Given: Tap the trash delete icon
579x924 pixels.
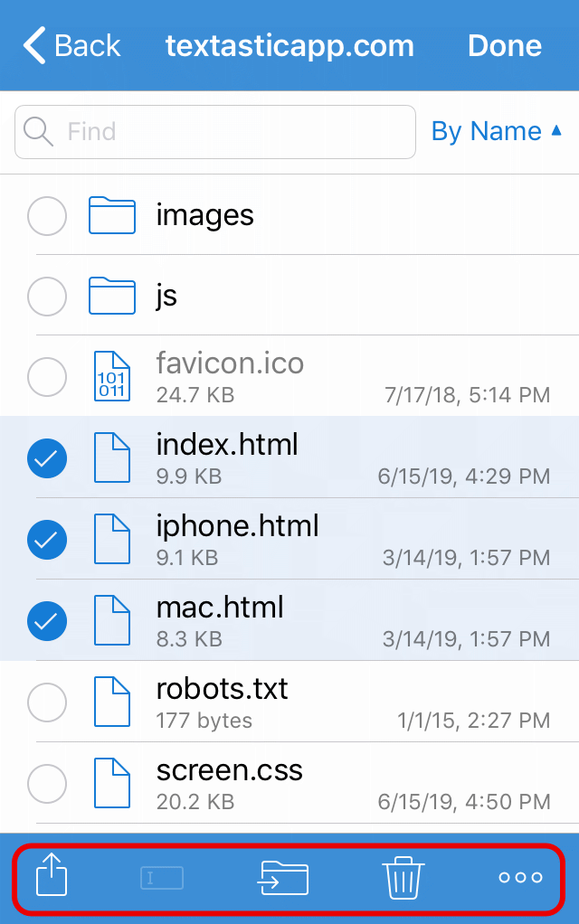Looking at the screenshot, I should point(403,877).
